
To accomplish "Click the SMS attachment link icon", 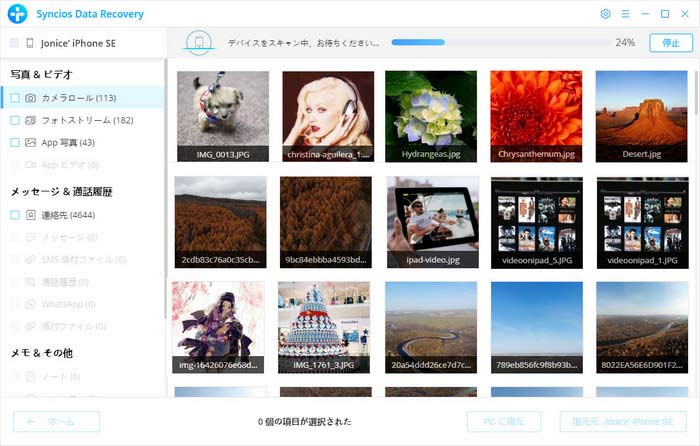I will (x=30, y=259).
